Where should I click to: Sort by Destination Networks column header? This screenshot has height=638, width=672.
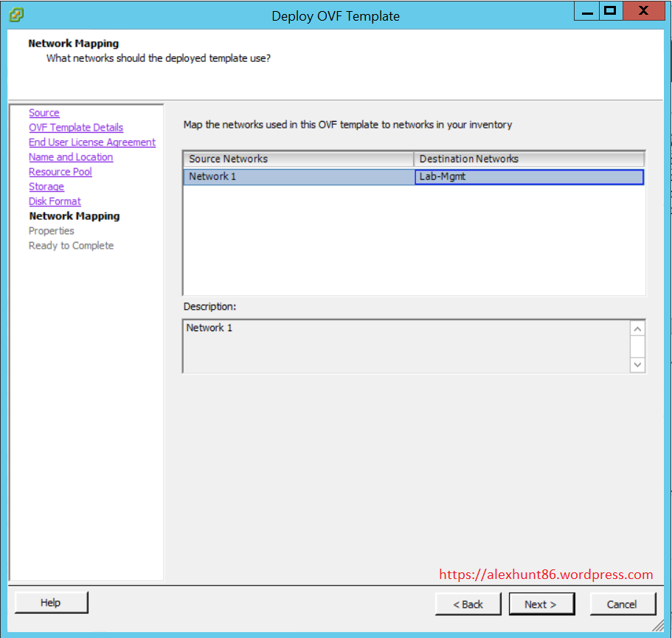point(528,159)
